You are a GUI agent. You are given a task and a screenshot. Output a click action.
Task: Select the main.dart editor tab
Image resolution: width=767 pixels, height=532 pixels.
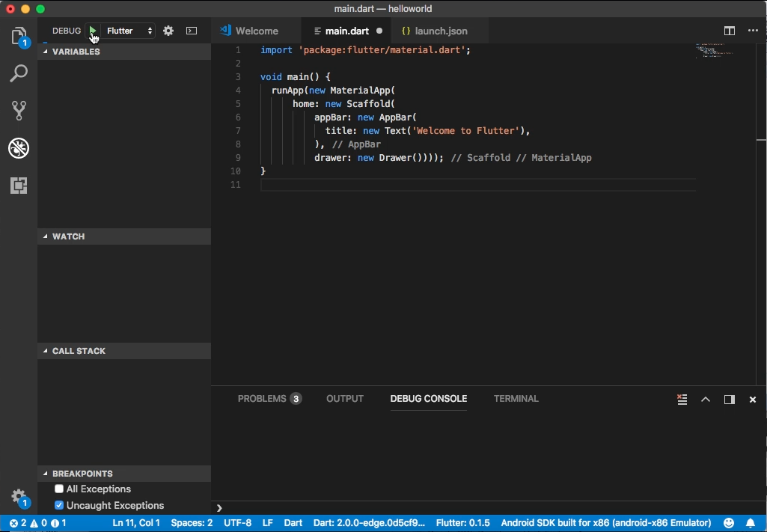coord(346,31)
